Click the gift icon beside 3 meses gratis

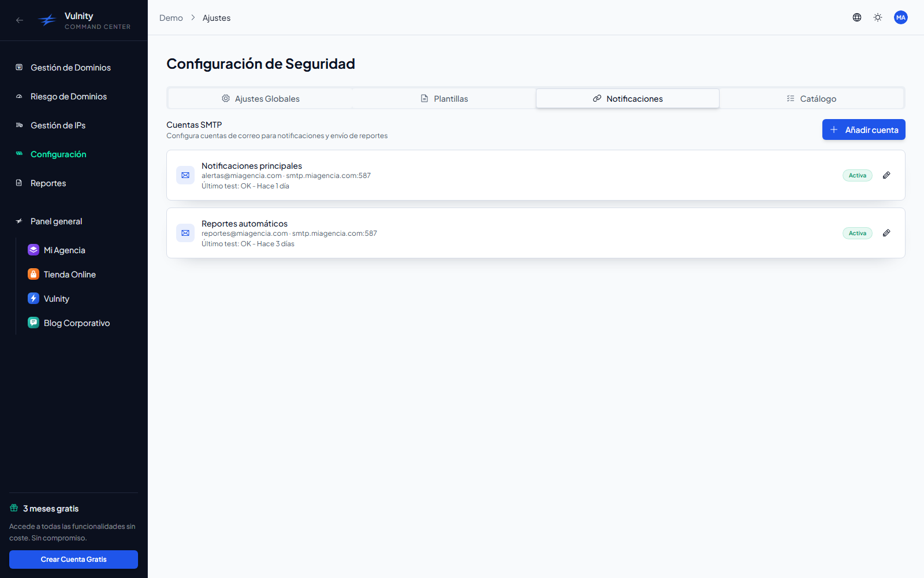point(14,508)
